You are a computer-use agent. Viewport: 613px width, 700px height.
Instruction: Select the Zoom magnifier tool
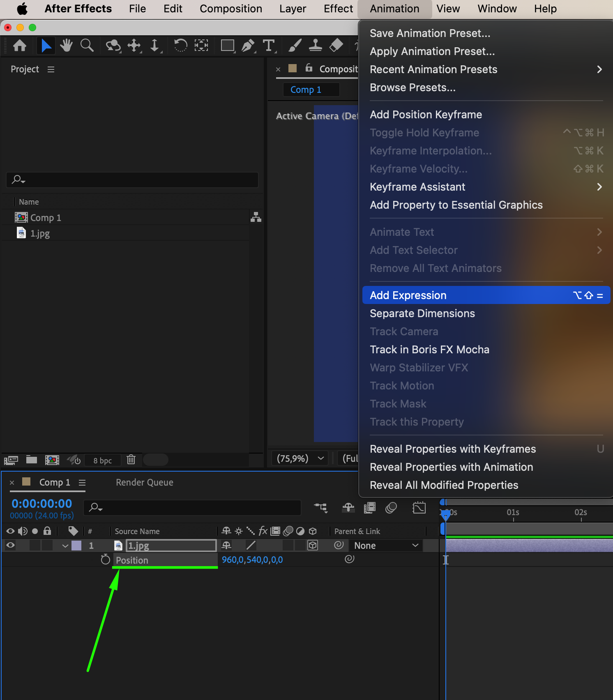pos(87,45)
